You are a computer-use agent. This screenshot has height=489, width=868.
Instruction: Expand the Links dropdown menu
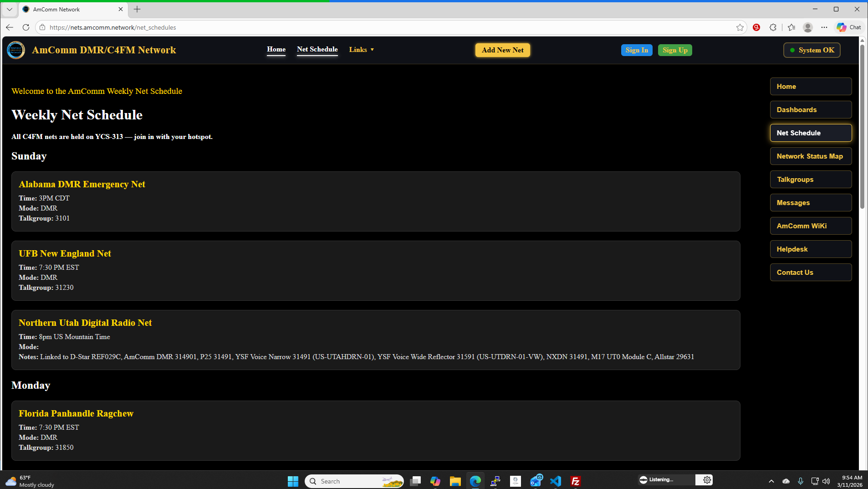tap(361, 50)
